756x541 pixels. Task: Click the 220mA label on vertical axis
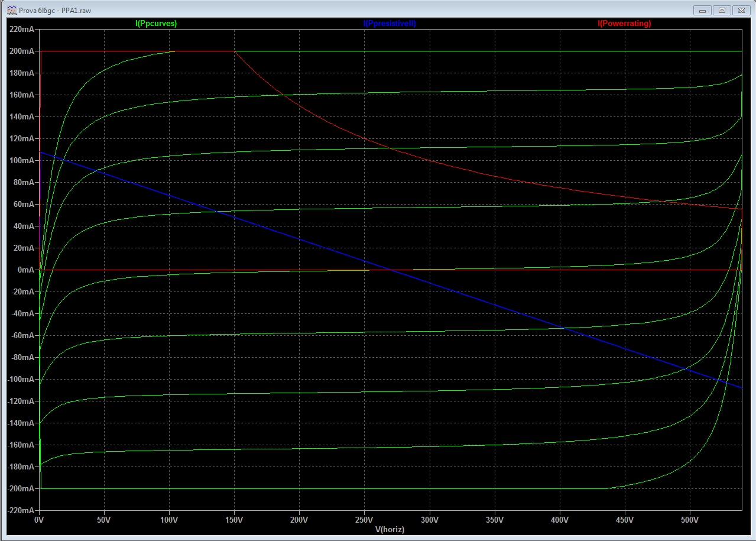[x=21, y=30]
